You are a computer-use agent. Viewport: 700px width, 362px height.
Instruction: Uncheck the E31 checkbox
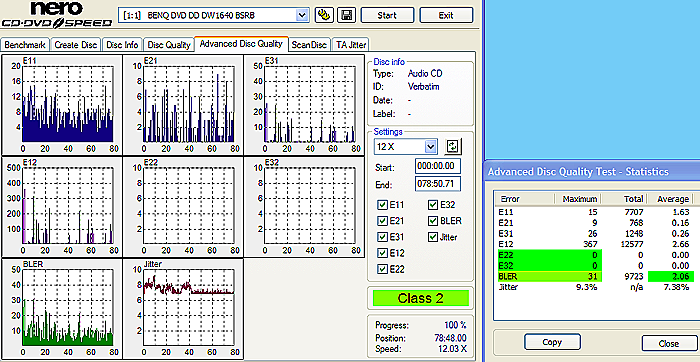point(382,237)
